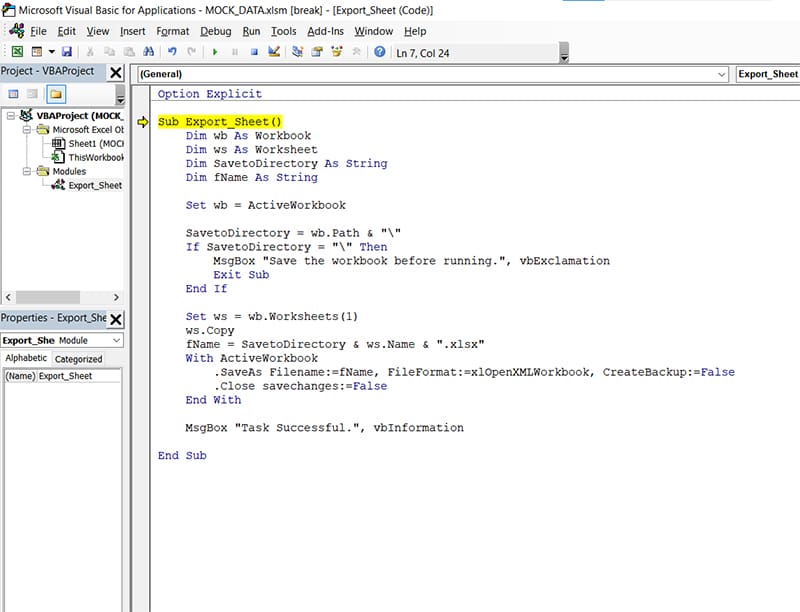
Task: Click the Reset stop icon
Action: pos(254,51)
